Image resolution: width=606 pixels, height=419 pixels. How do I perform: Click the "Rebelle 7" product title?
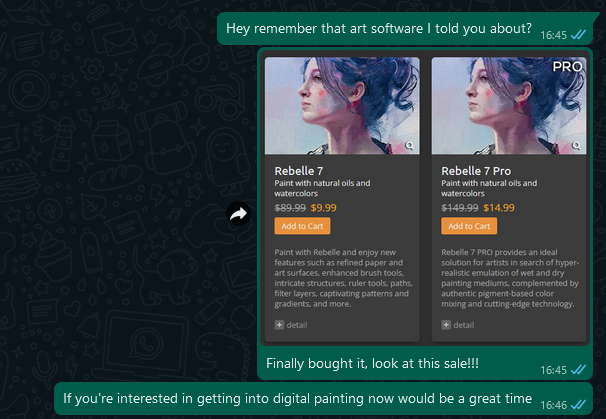coord(299,171)
